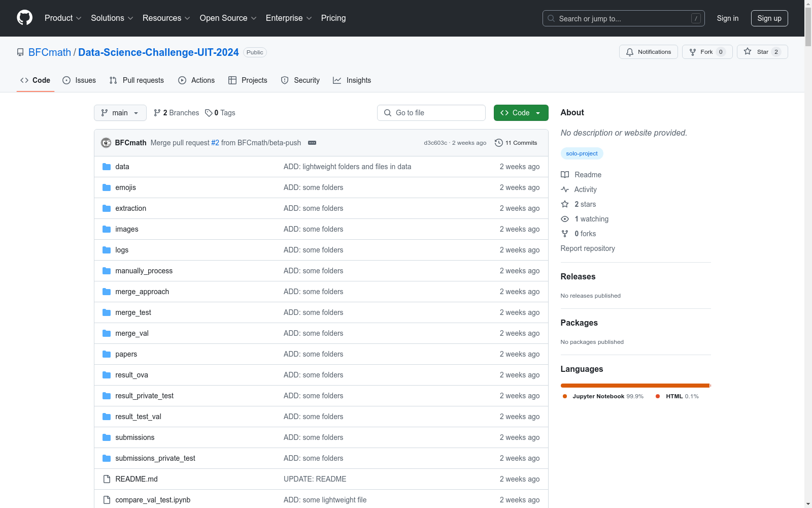
Task: Click the file icon for compare_val_test.ipynb
Action: [107, 500]
